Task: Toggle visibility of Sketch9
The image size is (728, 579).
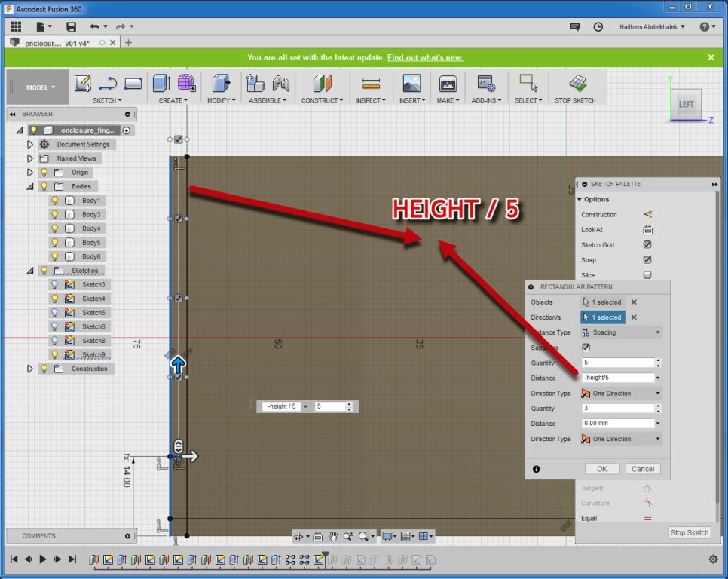Action: 55,354
